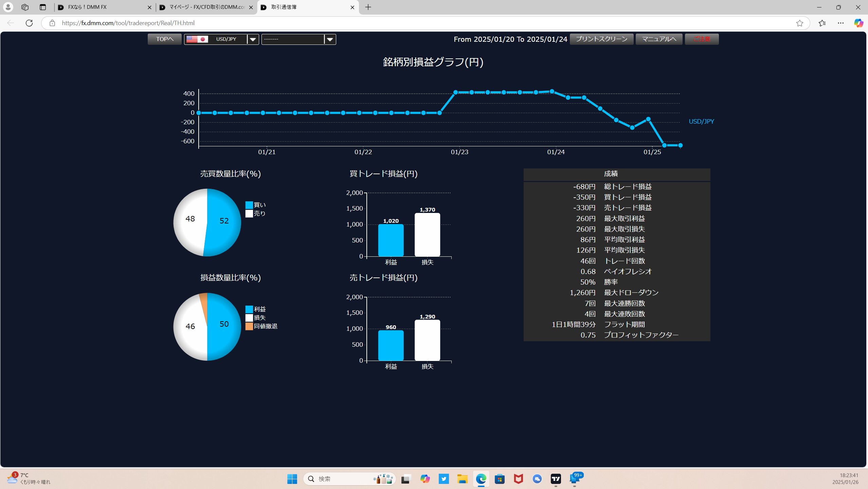The width and height of the screenshot is (868, 489).
Task: View site information lock icon
Action: pos(52,23)
